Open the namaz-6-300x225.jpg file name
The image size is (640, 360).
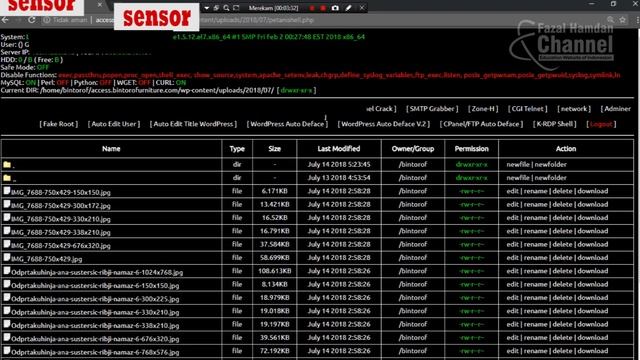click(x=95, y=299)
